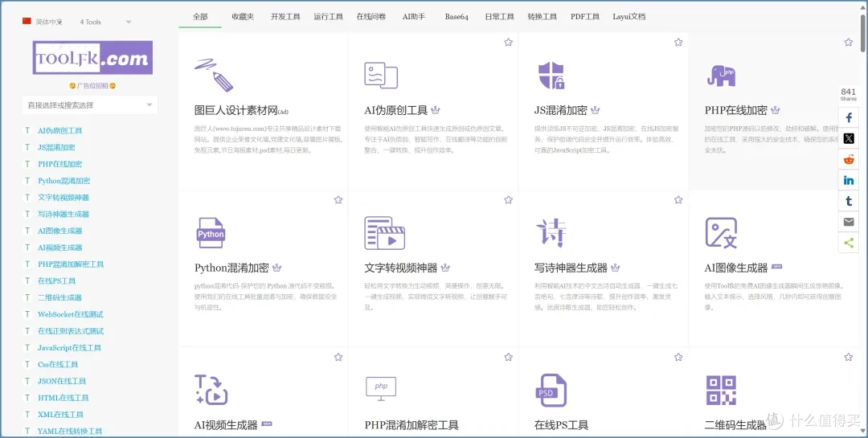Click the PHP elephant icon
The width and height of the screenshot is (868, 438).
[x=721, y=76]
